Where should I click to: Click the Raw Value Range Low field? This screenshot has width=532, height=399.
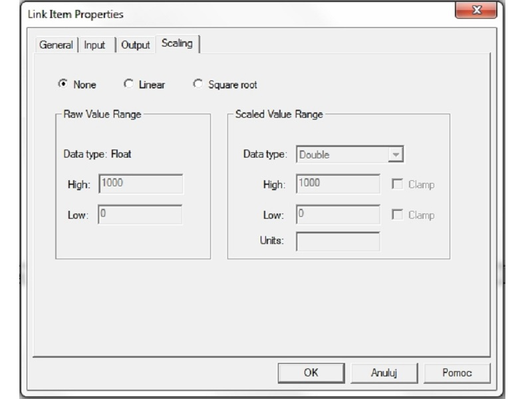(x=140, y=215)
